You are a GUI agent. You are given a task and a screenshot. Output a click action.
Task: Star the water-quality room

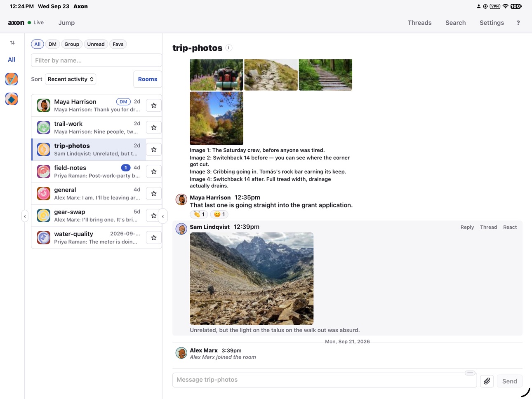coord(154,238)
